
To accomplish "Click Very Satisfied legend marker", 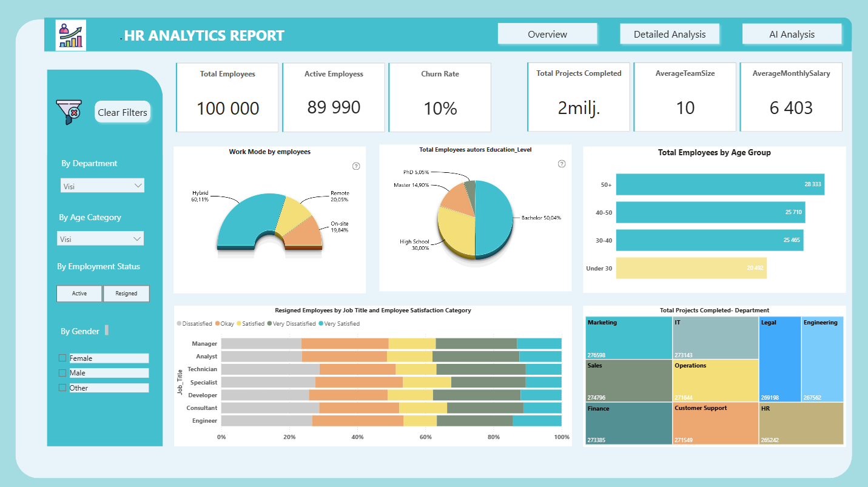I will pyautogui.click(x=321, y=324).
